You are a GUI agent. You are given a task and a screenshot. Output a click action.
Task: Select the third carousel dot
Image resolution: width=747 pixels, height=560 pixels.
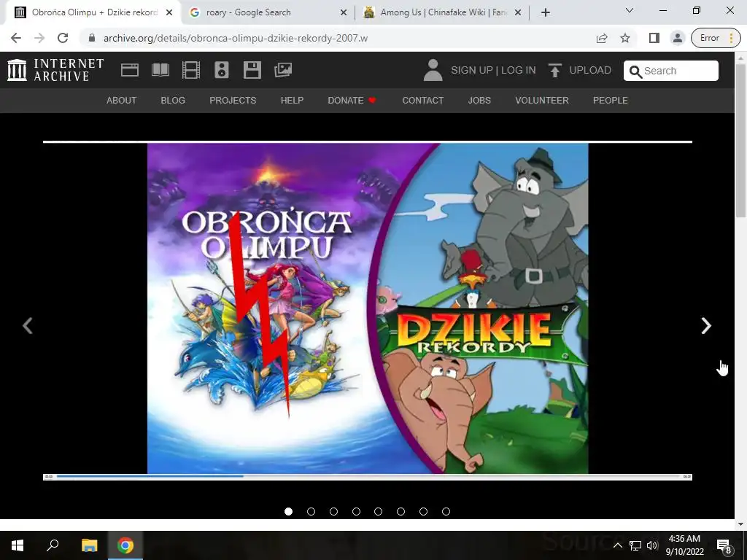(333, 511)
